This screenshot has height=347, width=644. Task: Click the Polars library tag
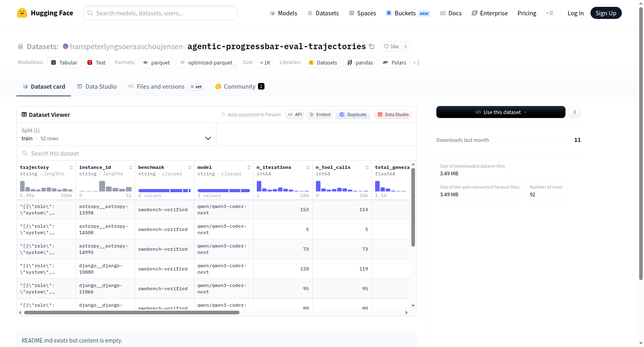pyautogui.click(x=394, y=62)
